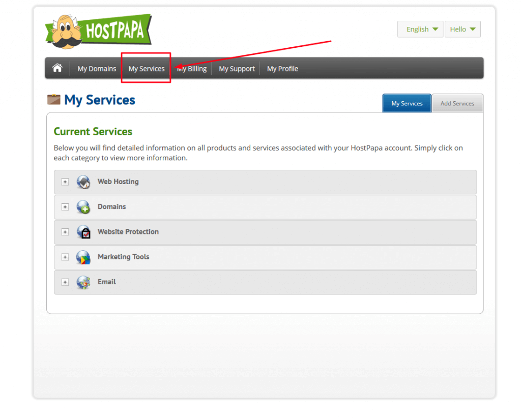Expand the Web Hosting category plus box
The height and width of the screenshot is (420, 521).
point(65,182)
